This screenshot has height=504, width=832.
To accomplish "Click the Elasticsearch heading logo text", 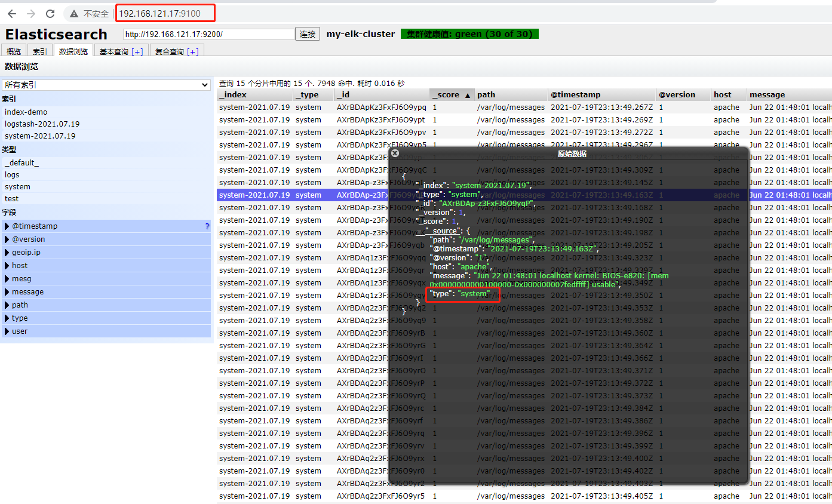I will click(x=56, y=34).
